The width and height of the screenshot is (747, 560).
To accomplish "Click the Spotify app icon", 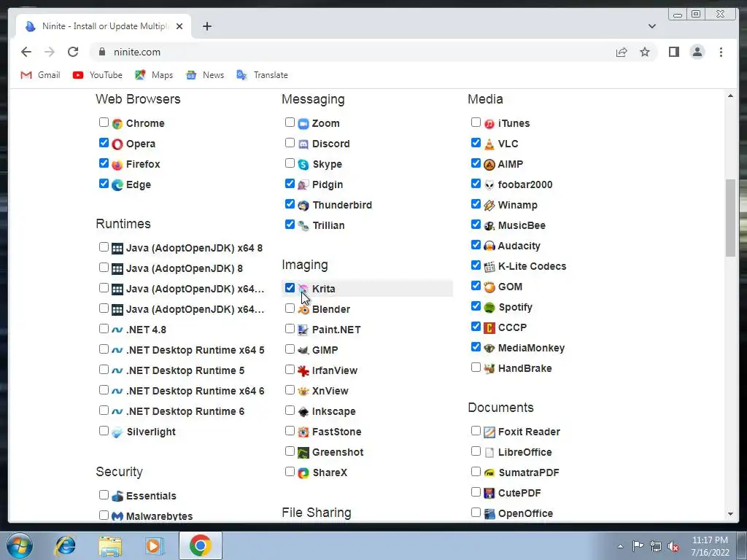I will pos(489,308).
